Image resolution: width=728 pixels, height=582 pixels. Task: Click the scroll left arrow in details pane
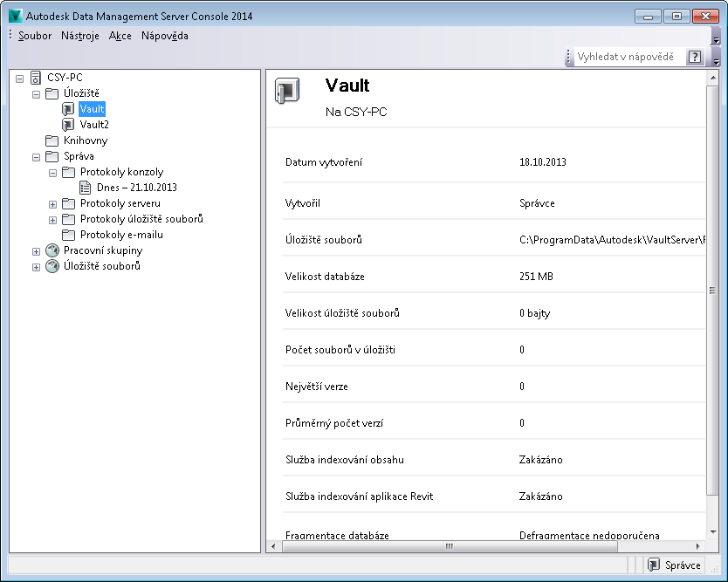pos(273,546)
